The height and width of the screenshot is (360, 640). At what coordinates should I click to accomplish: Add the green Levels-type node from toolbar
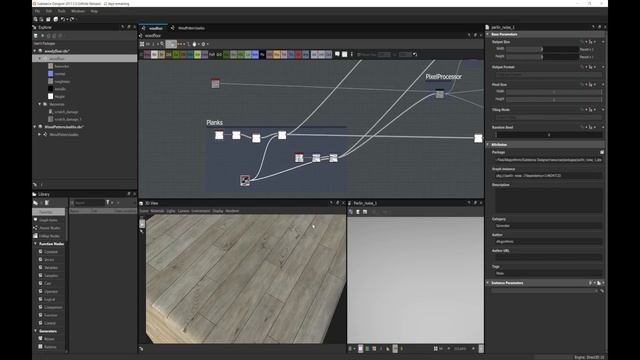point(248,54)
